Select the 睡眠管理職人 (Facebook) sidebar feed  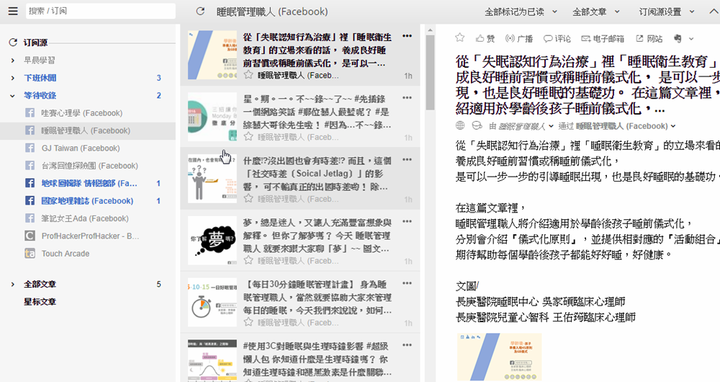[x=88, y=131]
